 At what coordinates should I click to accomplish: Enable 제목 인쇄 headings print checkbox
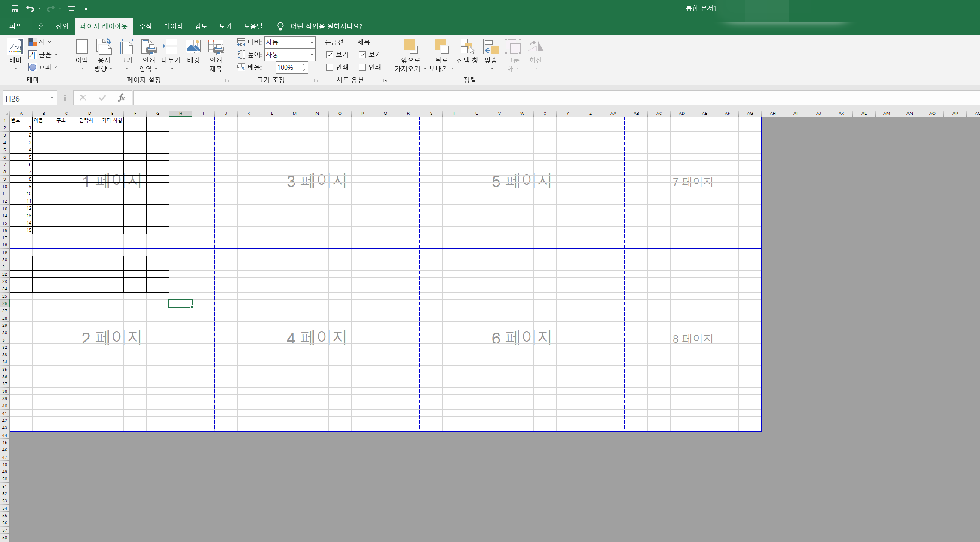(x=363, y=67)
